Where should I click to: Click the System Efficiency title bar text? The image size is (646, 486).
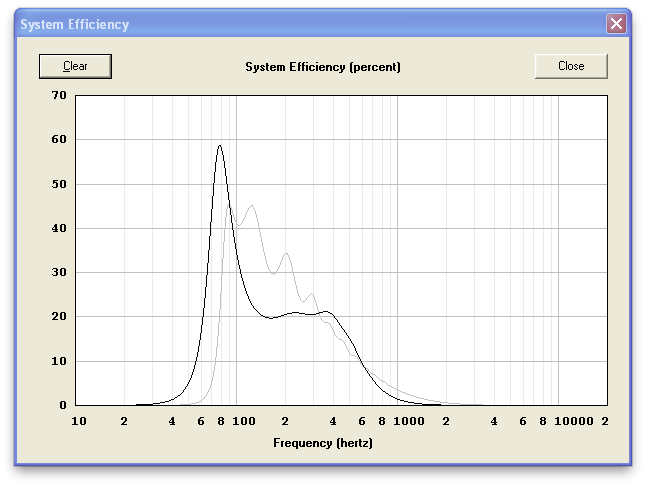[75, 24]
